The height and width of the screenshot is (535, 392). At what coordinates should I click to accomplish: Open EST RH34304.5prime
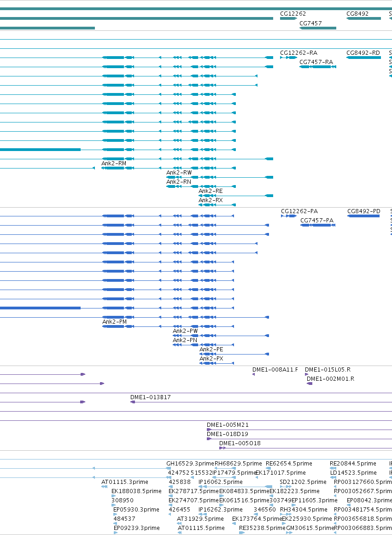click(304, 510)
